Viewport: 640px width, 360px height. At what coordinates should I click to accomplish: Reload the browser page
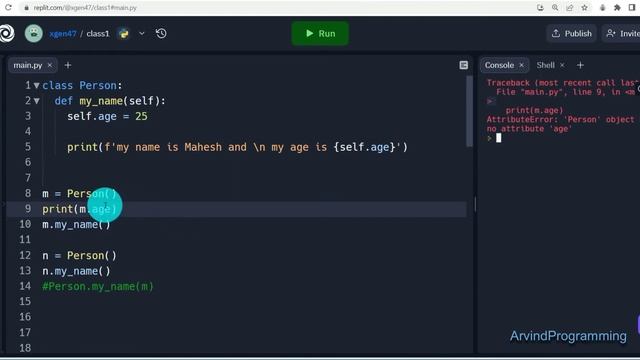pyautogui.click(x=8, y=7)
